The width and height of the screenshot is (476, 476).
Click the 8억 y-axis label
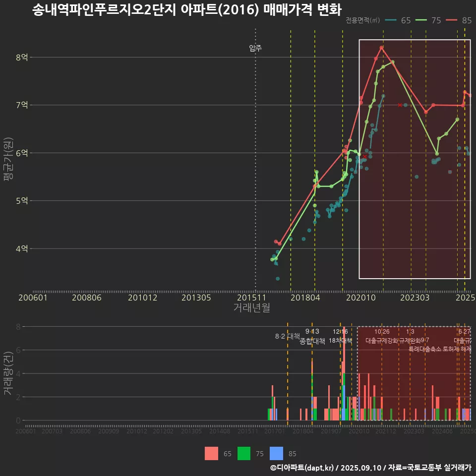coord(21,58)
